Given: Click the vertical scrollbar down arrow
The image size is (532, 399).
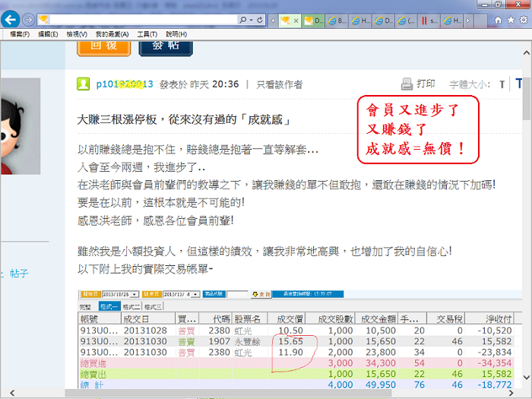Looking at the screenshot, I should (x=526, y=377).
